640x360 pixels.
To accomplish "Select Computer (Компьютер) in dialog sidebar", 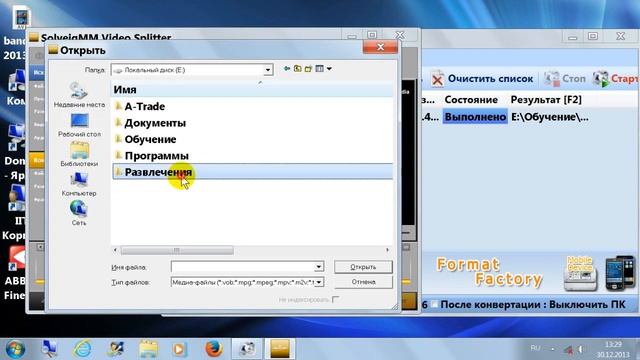I will click(79, 184).
